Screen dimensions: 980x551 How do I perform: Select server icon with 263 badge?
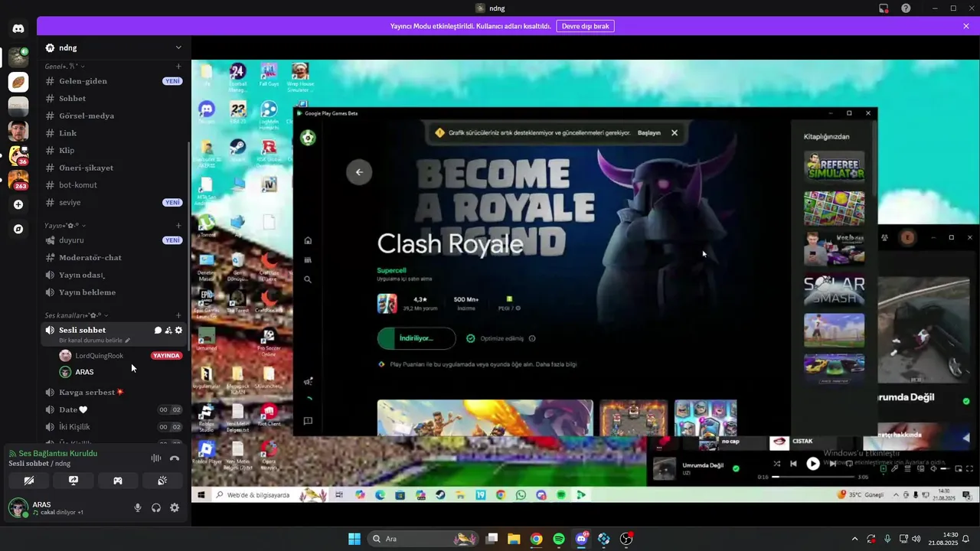click(x=18, y=181)
